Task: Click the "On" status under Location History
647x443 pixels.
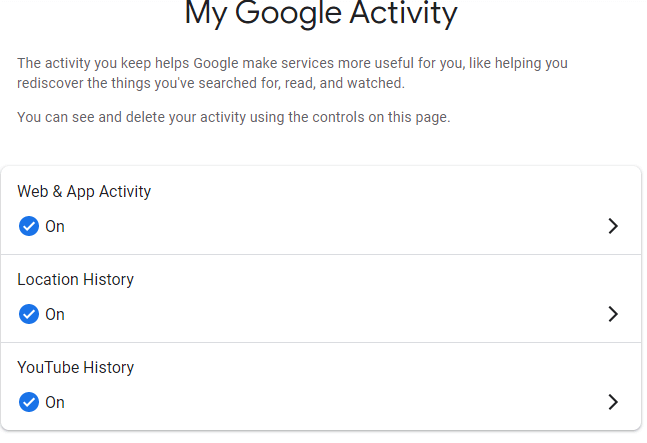Action: [x=55, y=314]
